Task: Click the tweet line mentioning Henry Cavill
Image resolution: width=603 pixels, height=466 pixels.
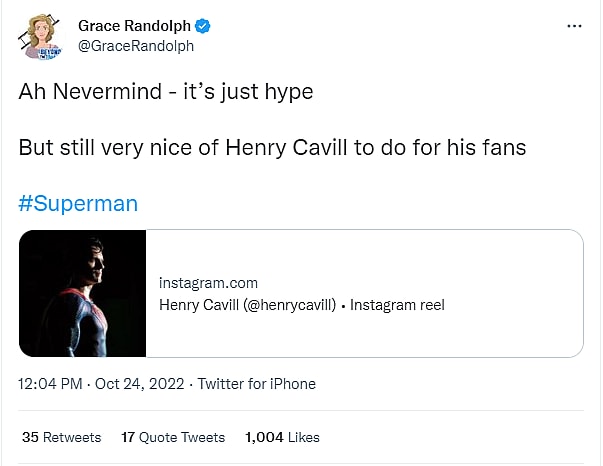Action: click(x=272, y=147)
